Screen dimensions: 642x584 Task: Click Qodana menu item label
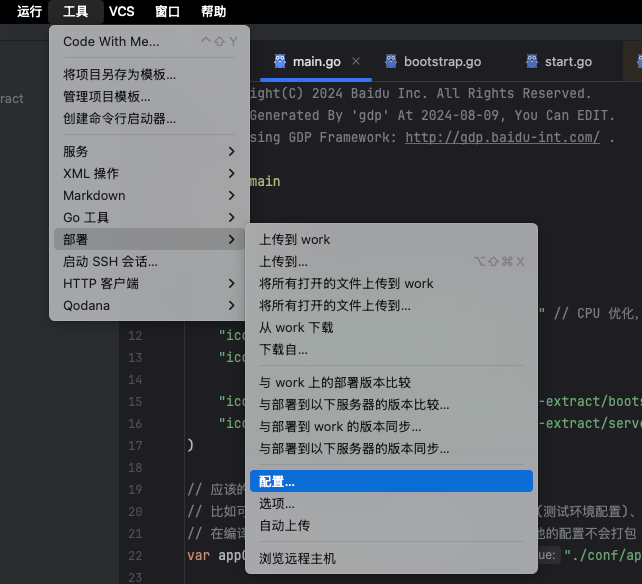[x=86, y=306]
